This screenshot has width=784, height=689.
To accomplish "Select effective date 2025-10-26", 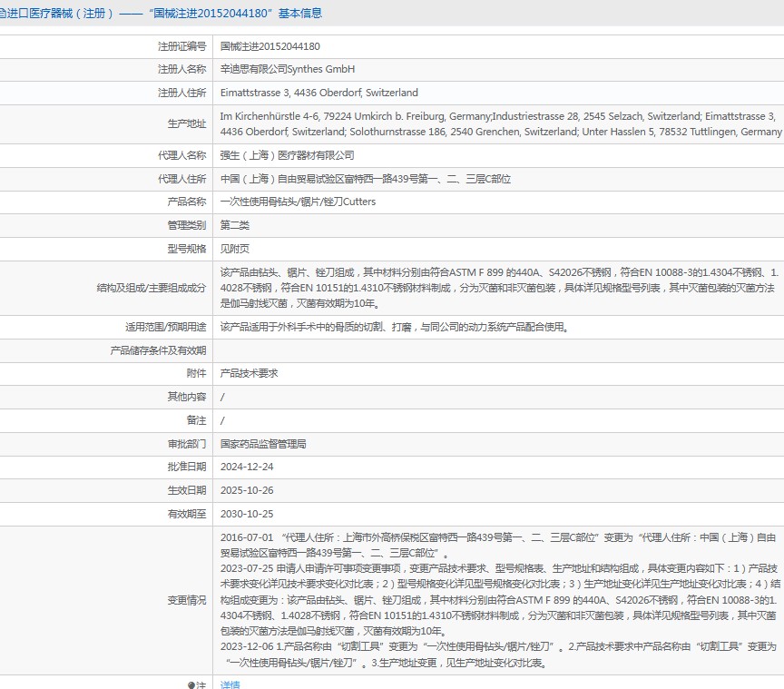I will tap(247, 490).
